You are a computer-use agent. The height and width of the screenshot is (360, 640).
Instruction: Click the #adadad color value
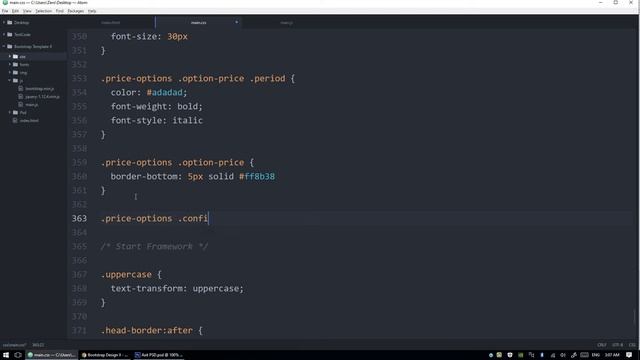point(164,93)
